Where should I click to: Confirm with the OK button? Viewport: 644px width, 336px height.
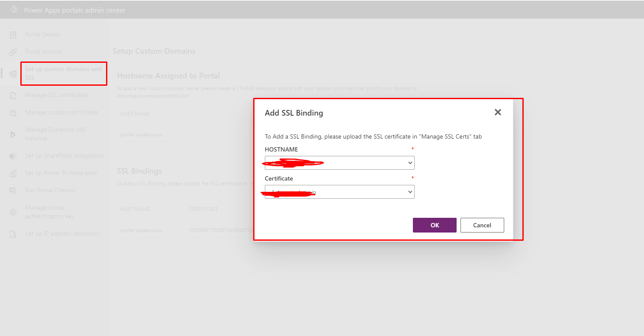tap(435, 225)
